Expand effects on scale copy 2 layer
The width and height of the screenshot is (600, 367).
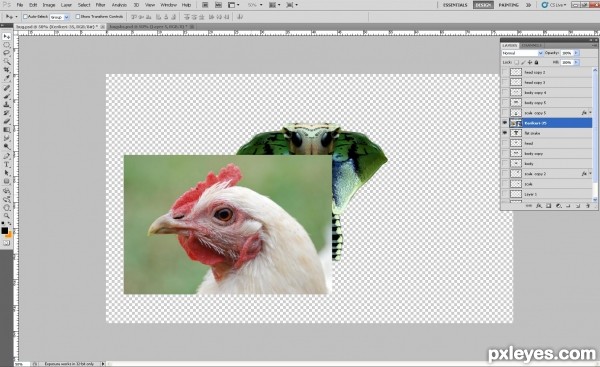click(590, 173)
